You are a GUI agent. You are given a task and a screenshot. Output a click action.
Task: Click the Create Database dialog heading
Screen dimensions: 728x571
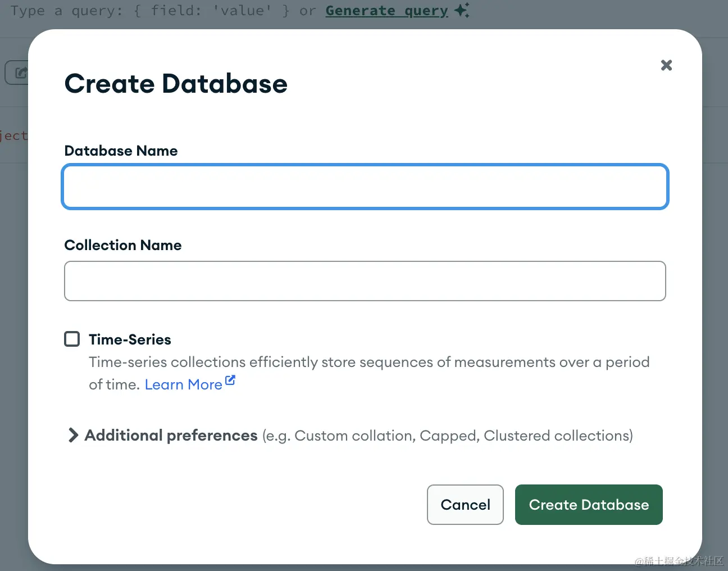tap(176, 84)
